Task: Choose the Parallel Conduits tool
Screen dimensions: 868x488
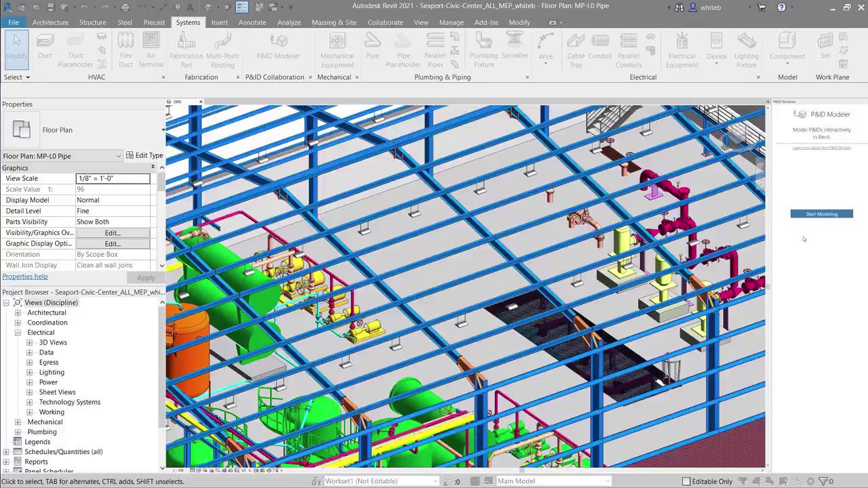Action: (629, 51)
